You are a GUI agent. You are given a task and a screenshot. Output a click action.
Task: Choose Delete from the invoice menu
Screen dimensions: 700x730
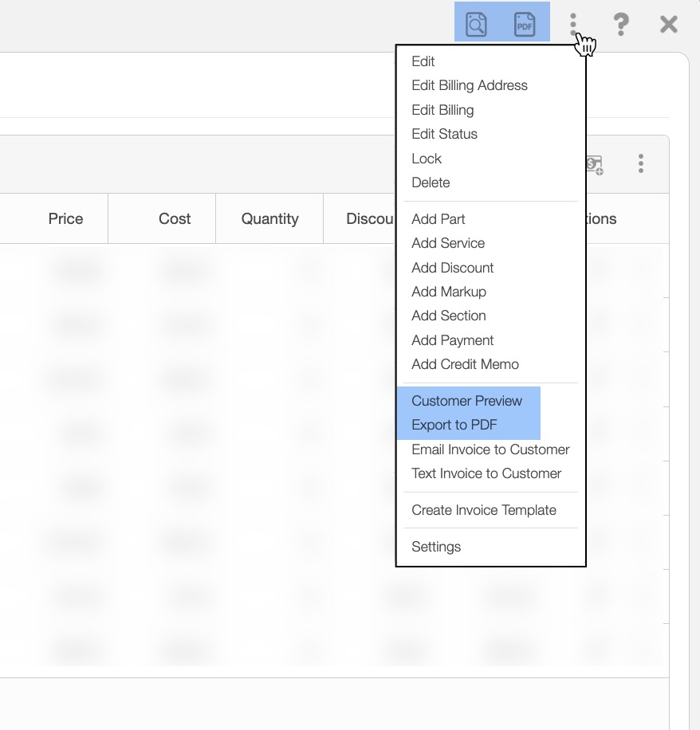(431, 182)
